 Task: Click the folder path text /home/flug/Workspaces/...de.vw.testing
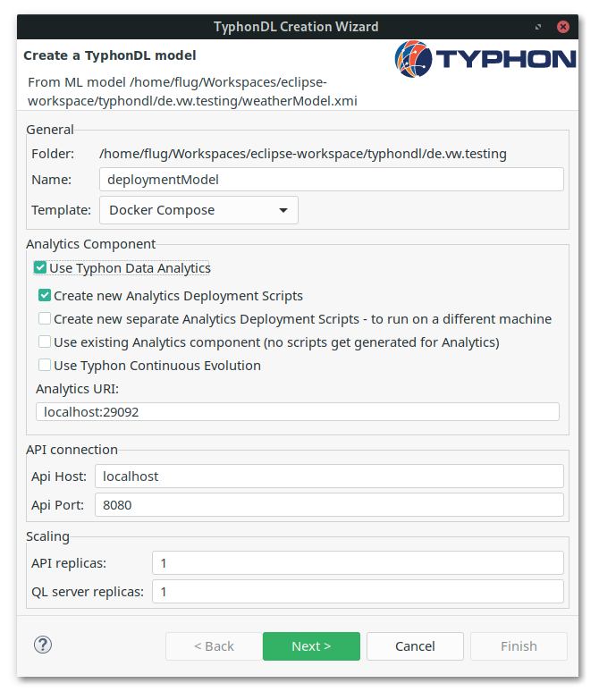point(302,154)
